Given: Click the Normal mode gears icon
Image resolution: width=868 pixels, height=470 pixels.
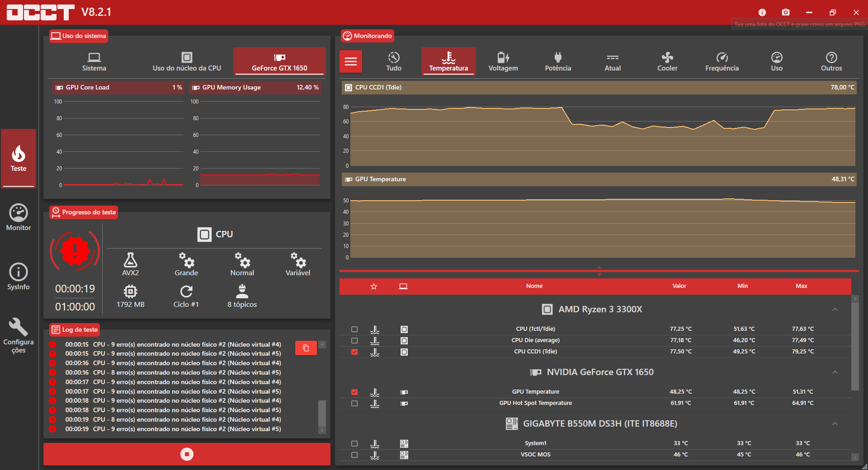Looking at the screenshot, I should 242,260.
